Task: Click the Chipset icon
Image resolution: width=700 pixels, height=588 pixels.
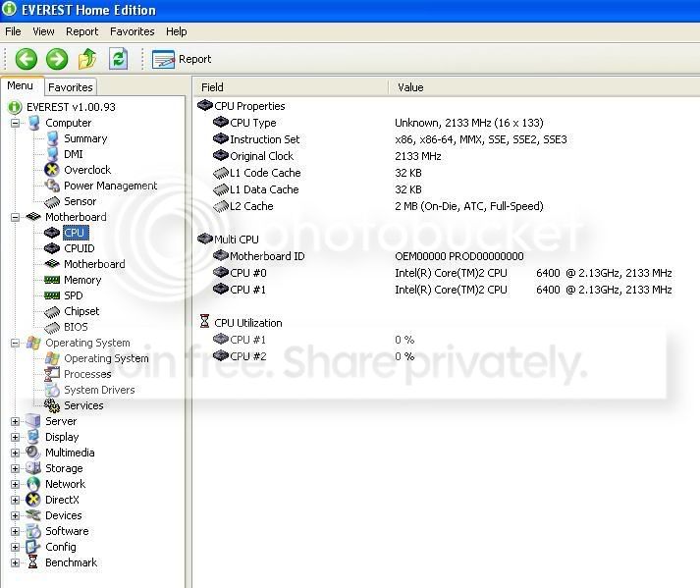Action: tap(52, 311)
